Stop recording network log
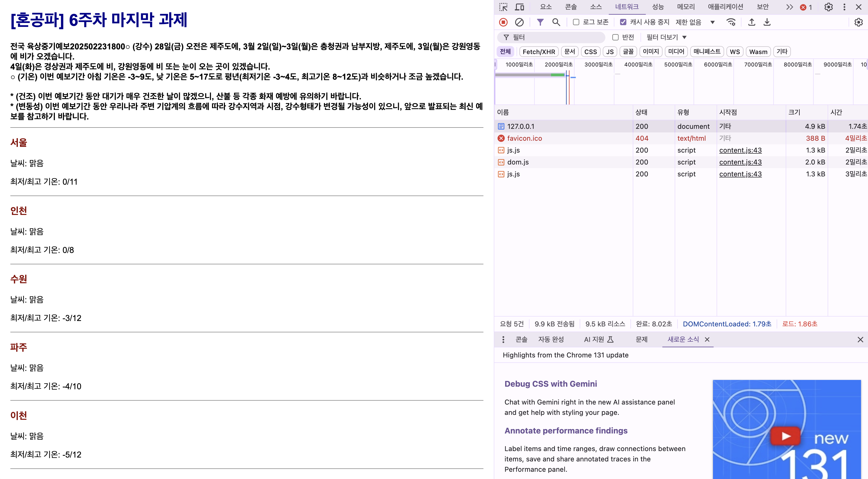The width and height of the screenshot is (868, 479). tap(503, 22)
